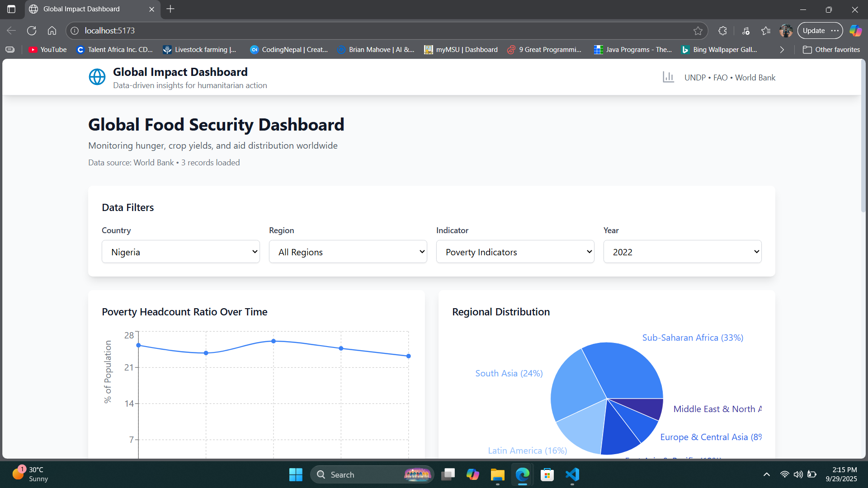
Task: Open the Indicator dropdown showing Poverty Indicators
Action: (515, 252)
